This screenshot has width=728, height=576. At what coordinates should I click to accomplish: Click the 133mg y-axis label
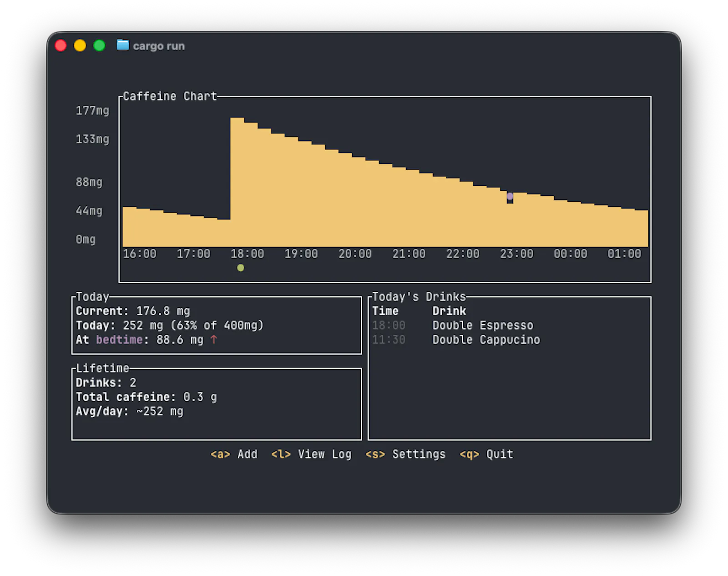pos(92,139)
